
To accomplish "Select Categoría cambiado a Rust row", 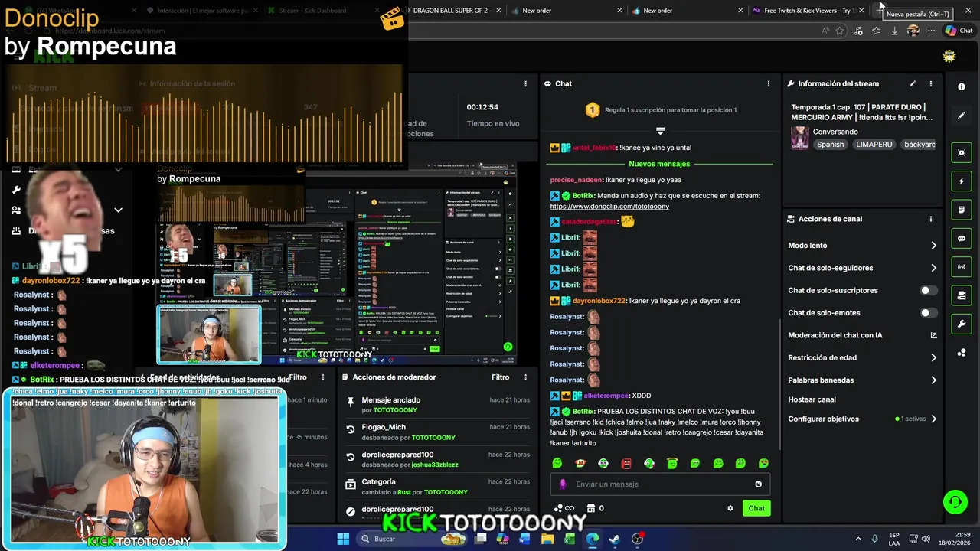I will pyautogui.click(x=437, y=487).
